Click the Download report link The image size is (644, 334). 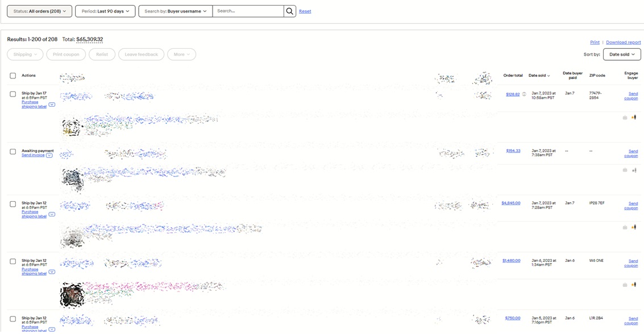[623, 43]
